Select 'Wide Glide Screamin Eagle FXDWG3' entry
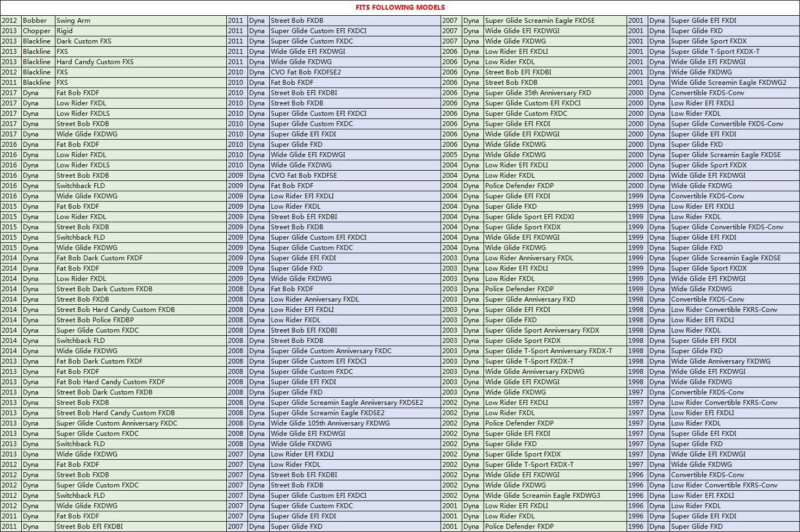Viewport: 800px width, 532px height. [542, 496]
